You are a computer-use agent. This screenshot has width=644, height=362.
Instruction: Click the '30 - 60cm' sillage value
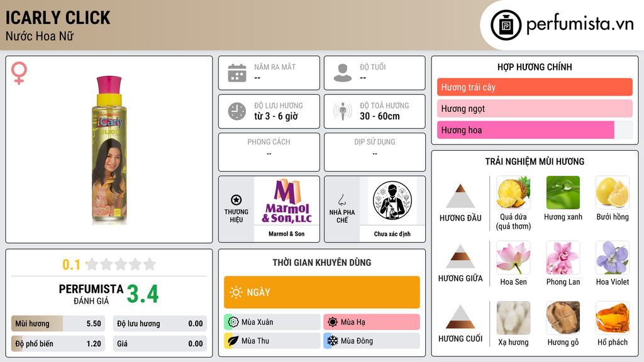coord(380,116)
